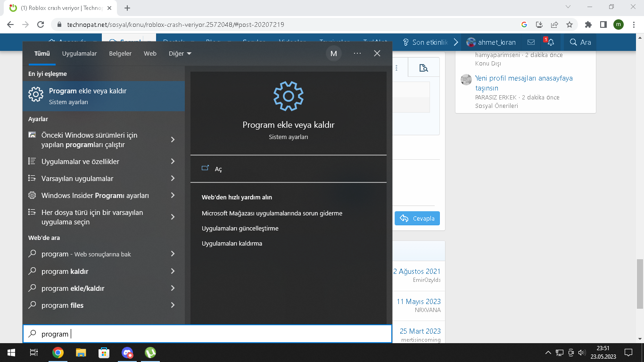Viewport: 644px width, 362px height.
Task: Switch to the Belgeler filter tab
Action: (x=120, y=54)
